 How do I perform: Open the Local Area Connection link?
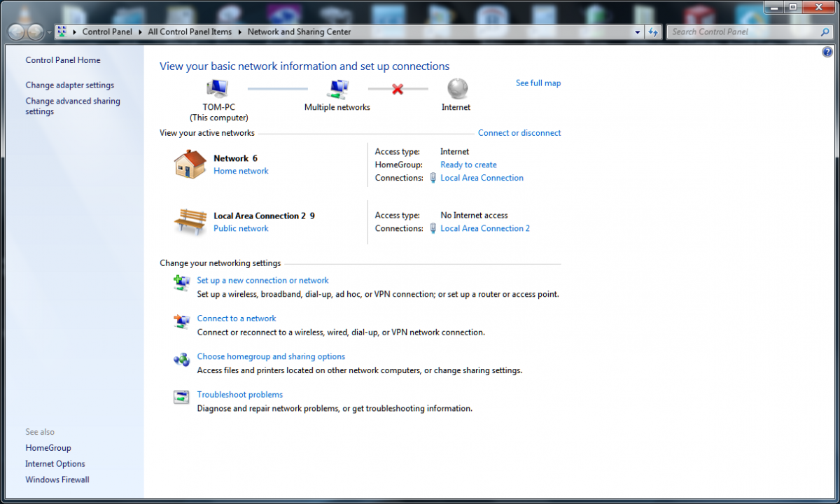click(482, 178)
